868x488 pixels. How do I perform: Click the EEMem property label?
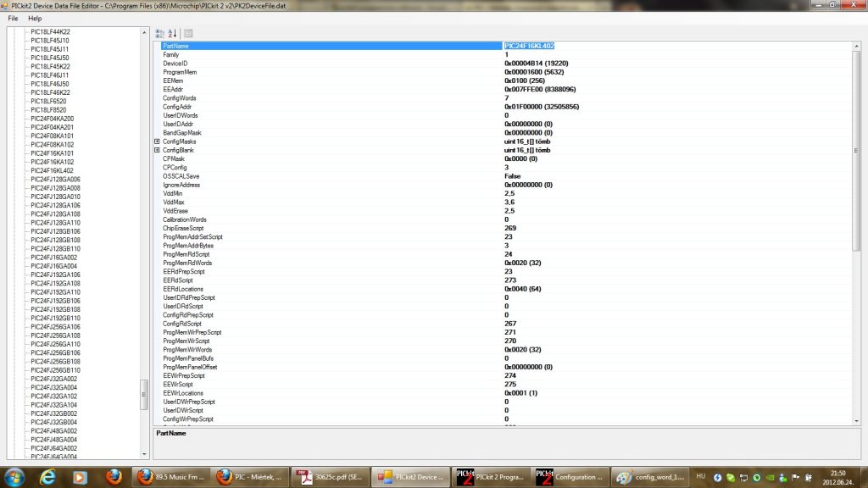[173, 80]
